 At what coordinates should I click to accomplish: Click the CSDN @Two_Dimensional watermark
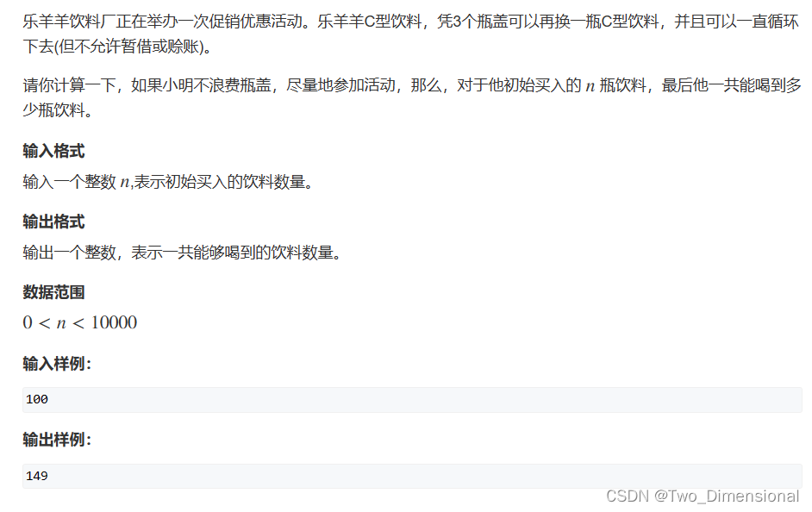pos(703,496)
